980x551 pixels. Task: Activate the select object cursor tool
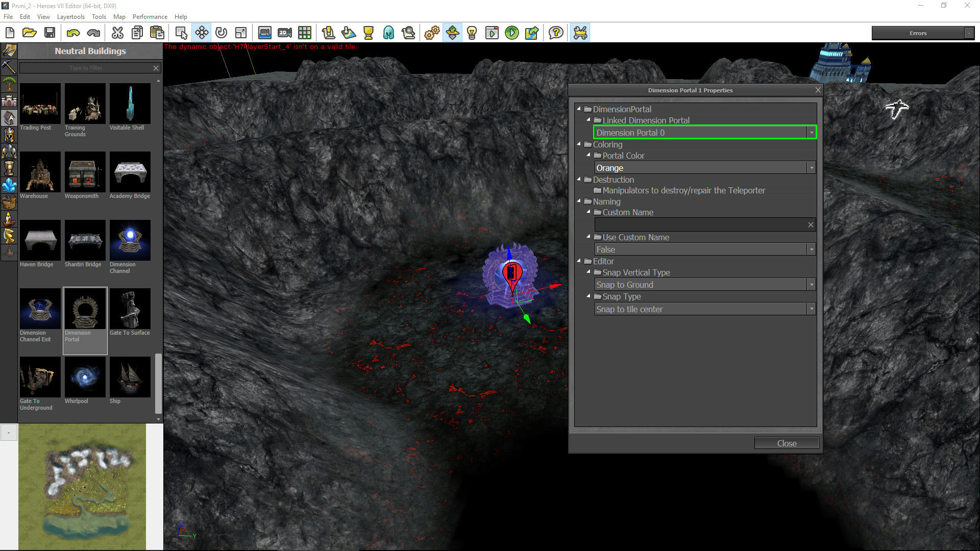(x=181, y=33)
